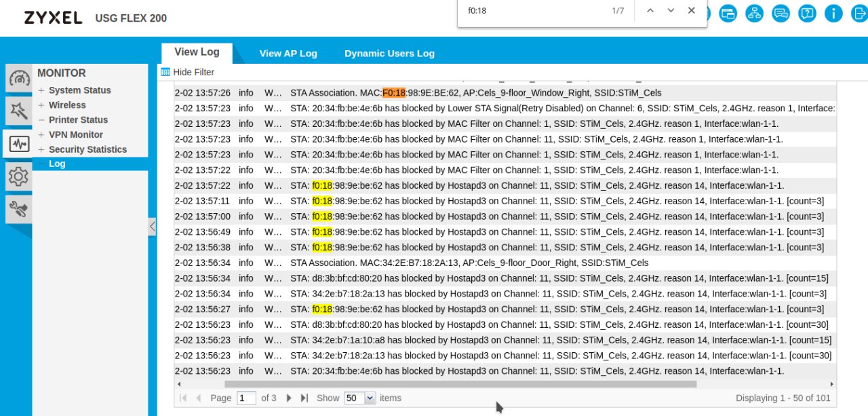This screenshot has height=416, width=868.
Task: Open the Printer Status menu entry
Action: pyautogui.click(x=78, y=119)
